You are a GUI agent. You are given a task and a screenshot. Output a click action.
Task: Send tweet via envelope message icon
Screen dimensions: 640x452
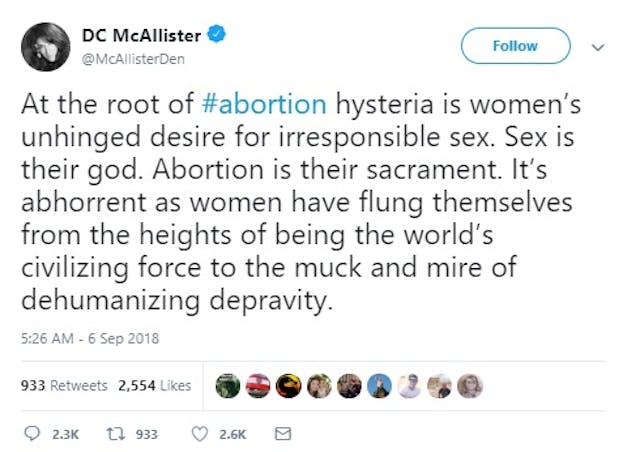282,434
